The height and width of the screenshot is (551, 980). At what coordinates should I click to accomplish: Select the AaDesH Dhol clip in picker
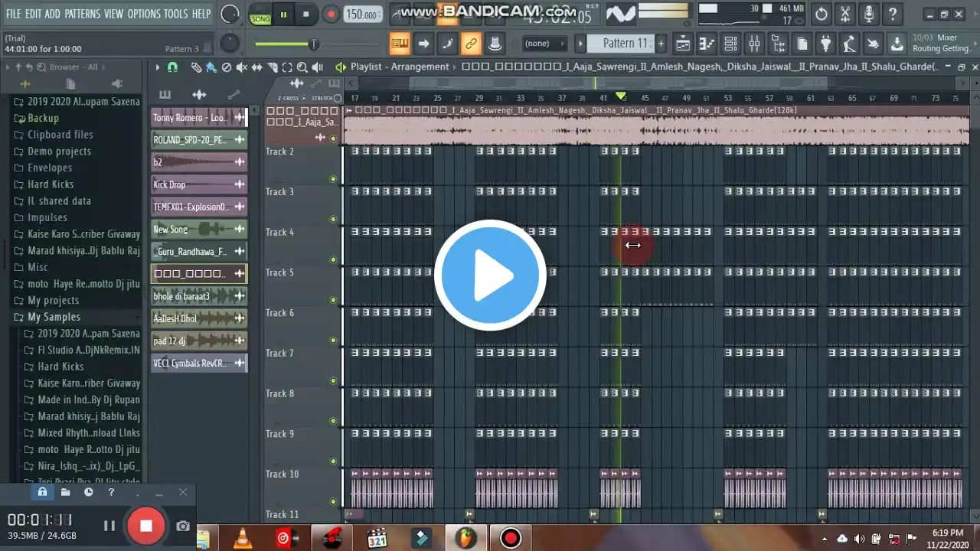[x=199, y=318]
